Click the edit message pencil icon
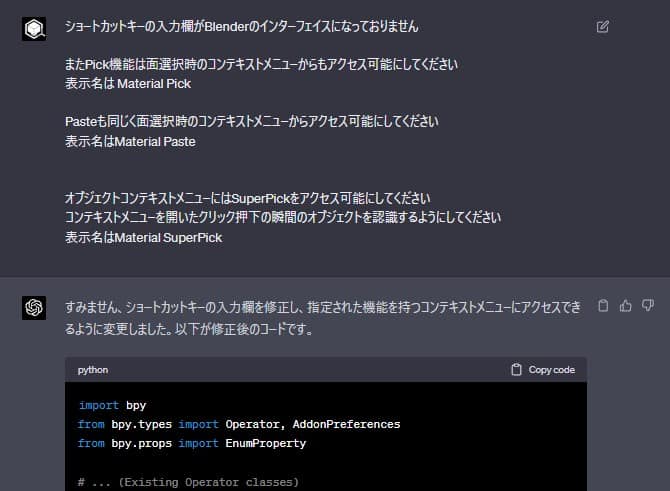Viewport: 670px width, 491px height. pos(602,27)
